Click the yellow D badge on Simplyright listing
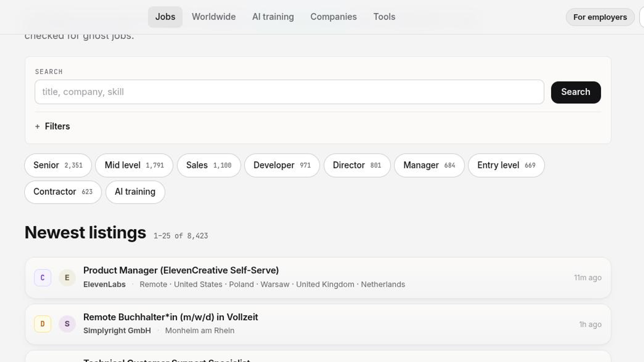The height and width of the screenshot is (362, 644). 43,324
